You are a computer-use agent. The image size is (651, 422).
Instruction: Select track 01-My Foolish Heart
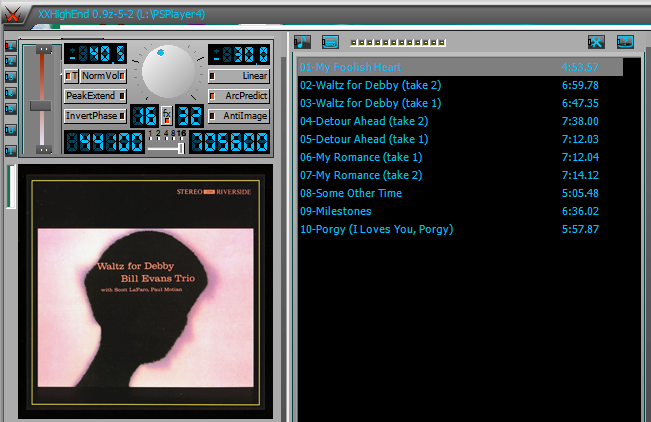point(460,67)
